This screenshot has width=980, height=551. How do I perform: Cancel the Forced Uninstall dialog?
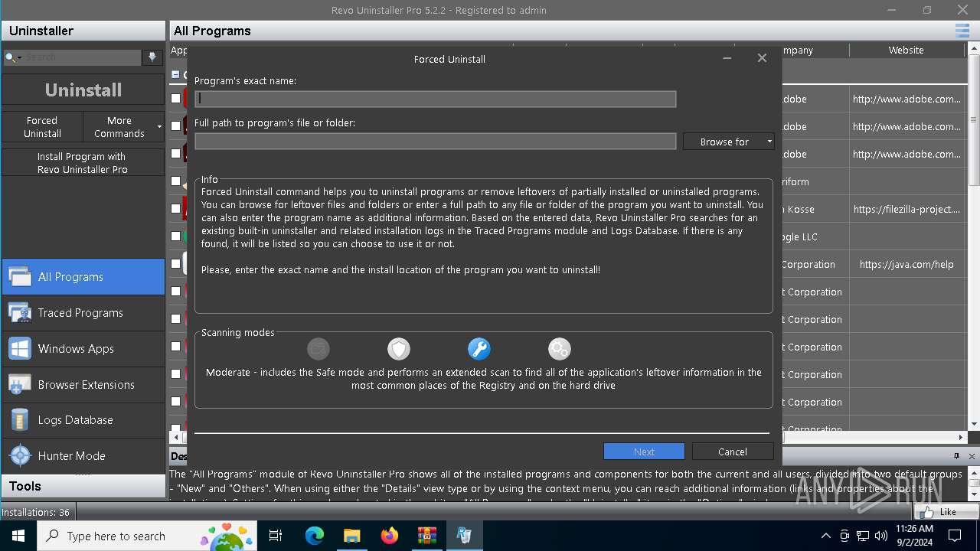coord(733,452)
